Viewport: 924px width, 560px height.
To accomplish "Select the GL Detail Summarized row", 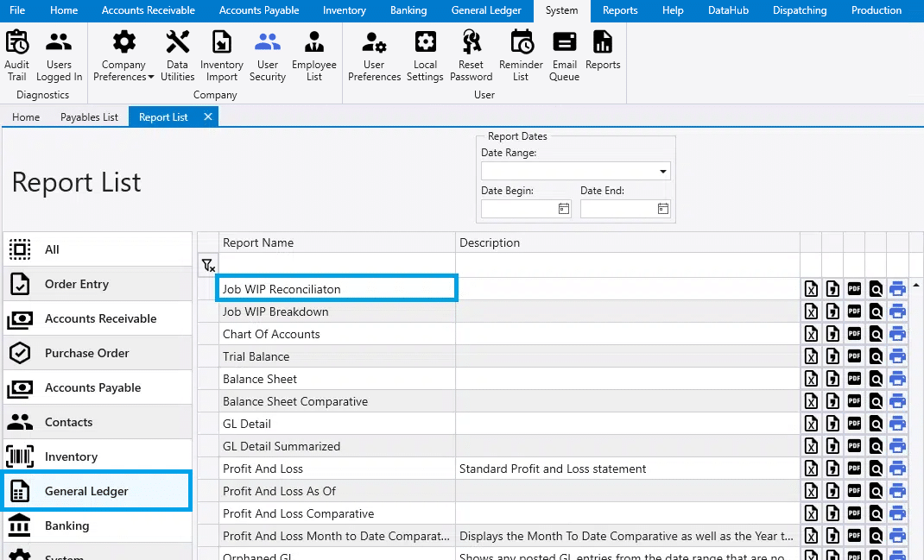I will (x=498, y=446).
